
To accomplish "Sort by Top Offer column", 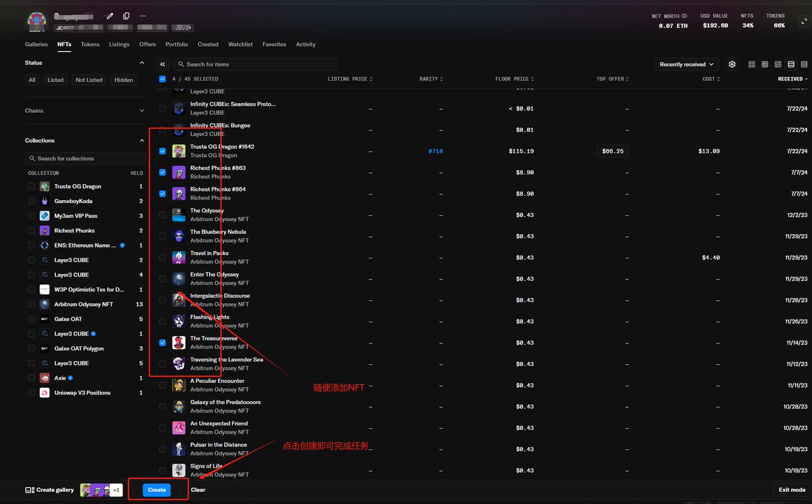I will (x=612, y=79).
